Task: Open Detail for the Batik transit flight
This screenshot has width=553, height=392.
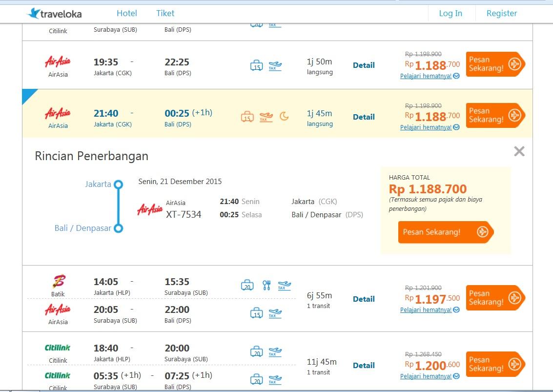Action: tap(364, 299)
